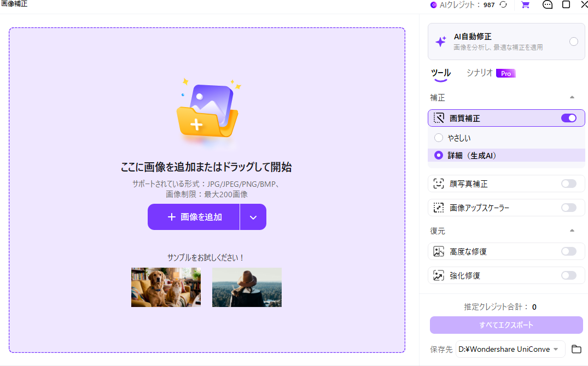Click the 強化修復 icon
Image resolution: width=588 pixels, height=366 pixels.
[x=439, y=275]
